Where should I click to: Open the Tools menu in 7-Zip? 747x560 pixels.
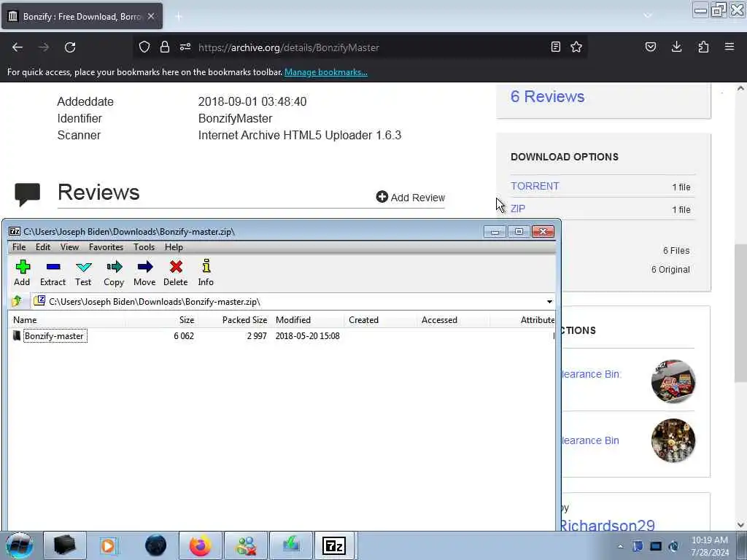tap(144, 247)
